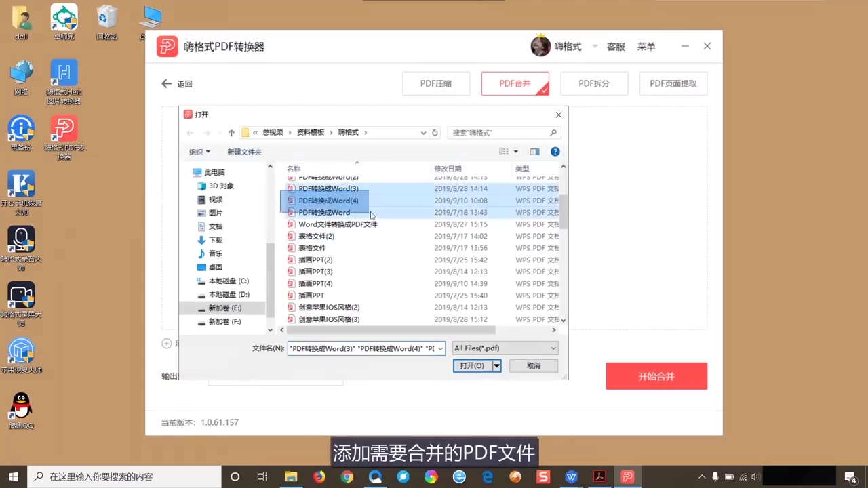868x488 pixels.
Task: Refresh the folder path in Open dialog
Action: [435, 133]
